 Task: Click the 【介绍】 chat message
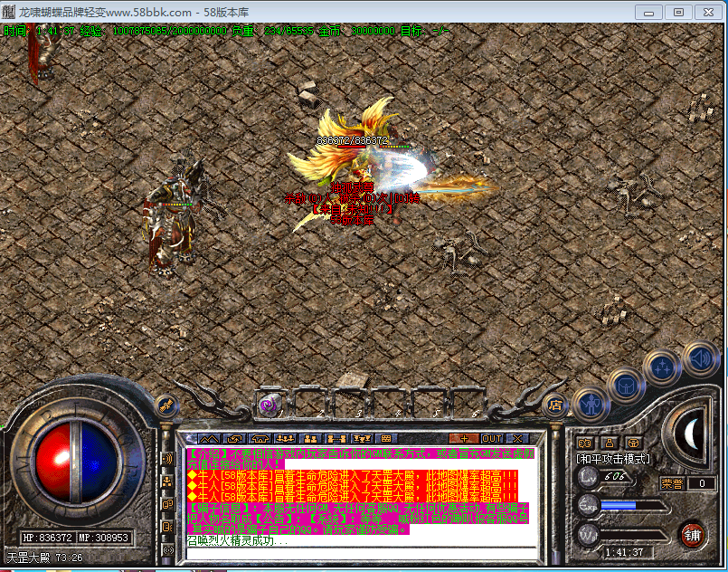(x=361, y=459)
